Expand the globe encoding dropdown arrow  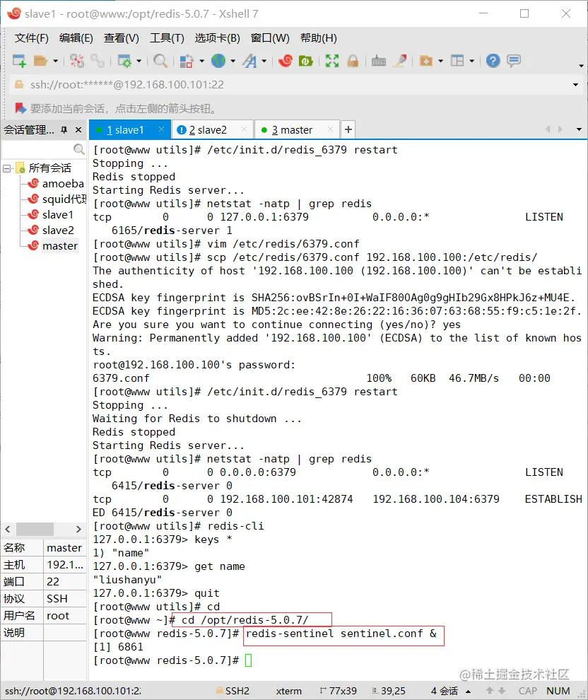pos(233,61)
